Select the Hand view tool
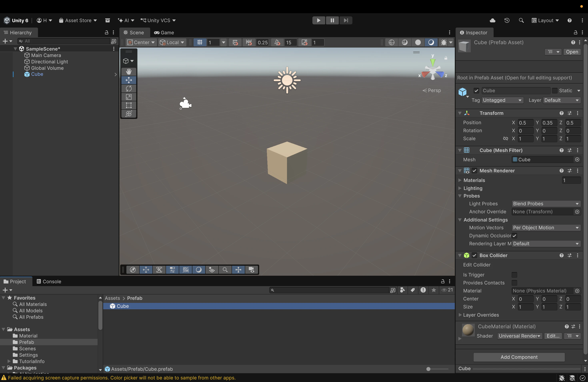The image size is (588, 382). tap(129, 72)
